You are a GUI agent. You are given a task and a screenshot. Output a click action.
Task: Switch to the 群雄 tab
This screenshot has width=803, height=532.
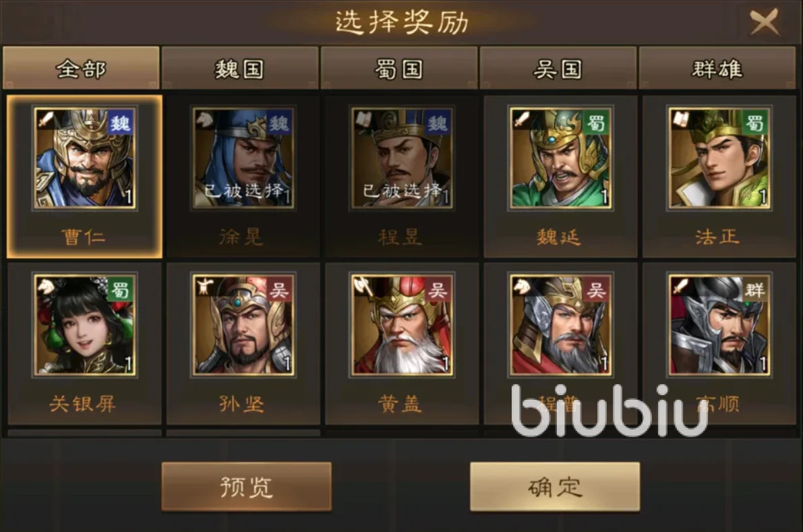717,68
